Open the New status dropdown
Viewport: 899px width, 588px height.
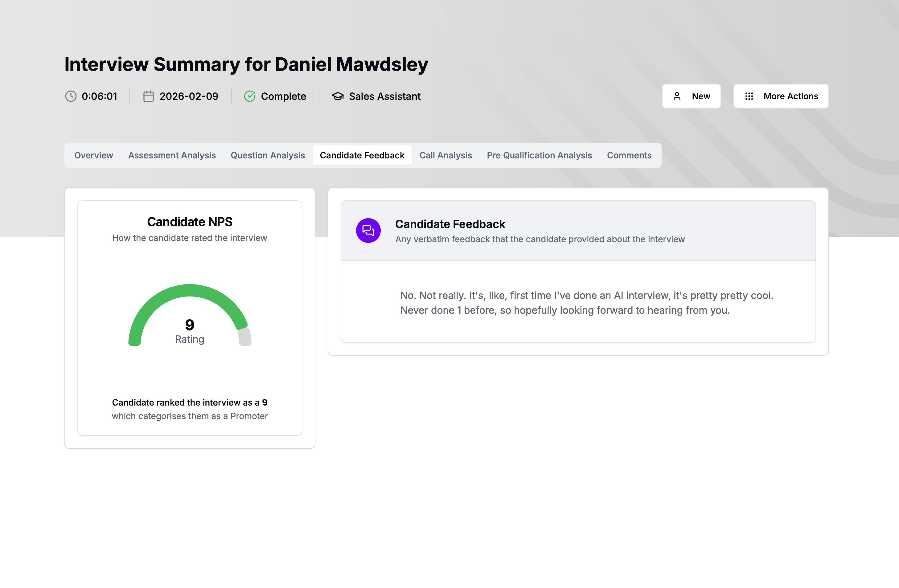coord(691,96)
